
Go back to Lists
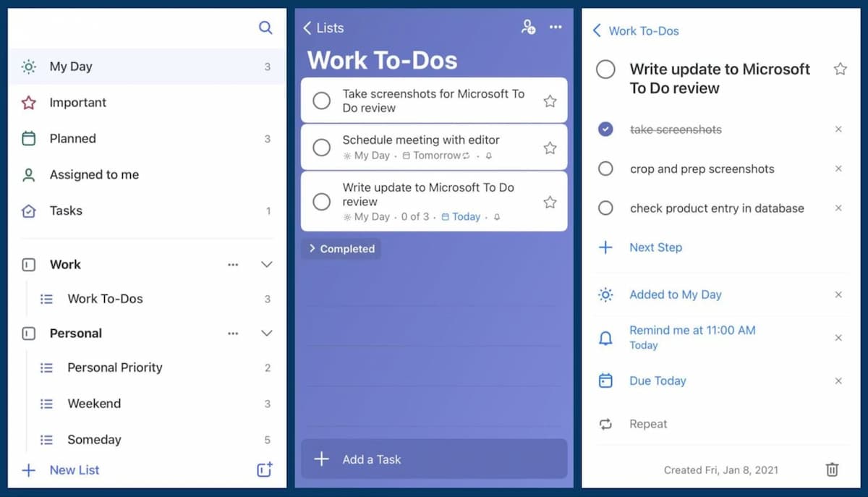tap(323, 28)
